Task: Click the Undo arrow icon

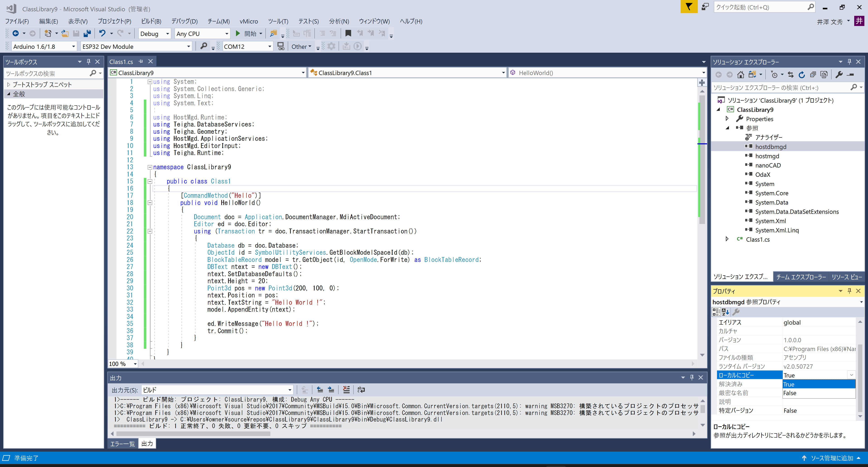Action: [x=102, y=33]
